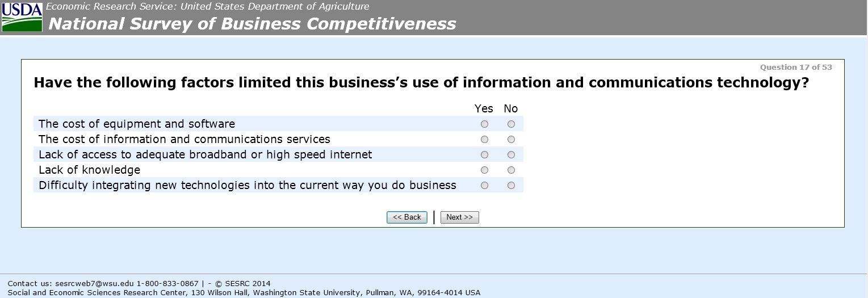The image size is (868, 298).
Task: Select Yes for difficulty integrating new technologies
Action: (x=484, y=186)
